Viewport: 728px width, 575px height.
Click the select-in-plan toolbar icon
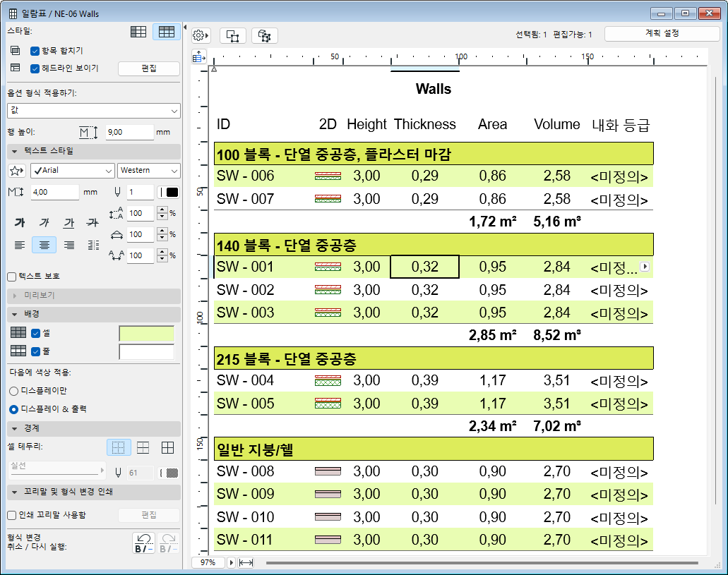(232, 35)
